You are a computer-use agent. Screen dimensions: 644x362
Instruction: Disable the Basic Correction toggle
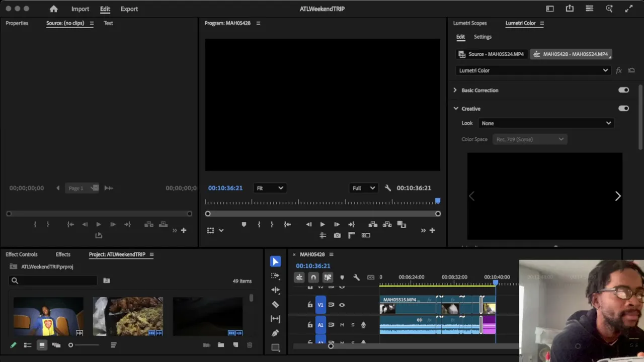pyautogui.click(x=624, y=90)
